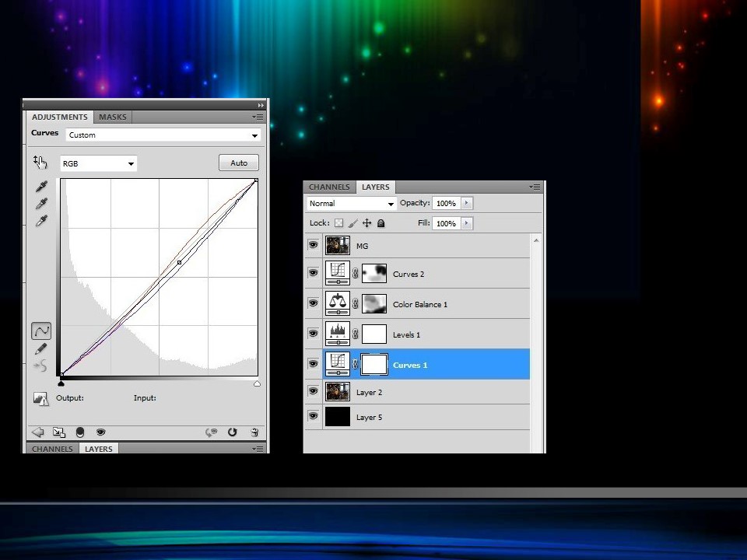Open the RGB channel dropdown
The image size is (747, 560).
click(x=99, y=163)
